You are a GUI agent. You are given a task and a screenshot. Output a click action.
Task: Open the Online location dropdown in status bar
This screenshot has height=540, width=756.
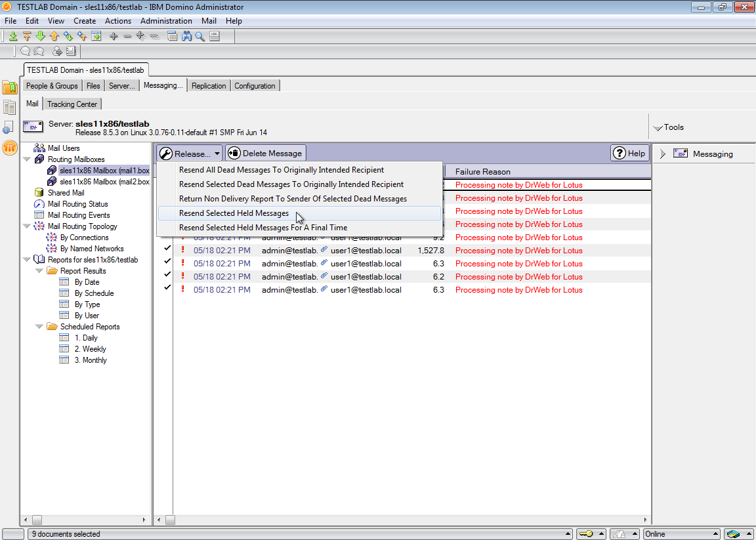point(681,533)
